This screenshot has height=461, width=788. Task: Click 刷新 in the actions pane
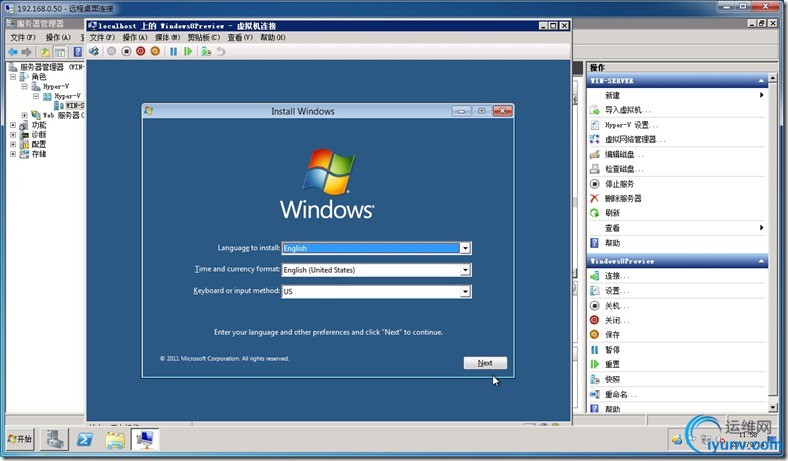(612, 213)
